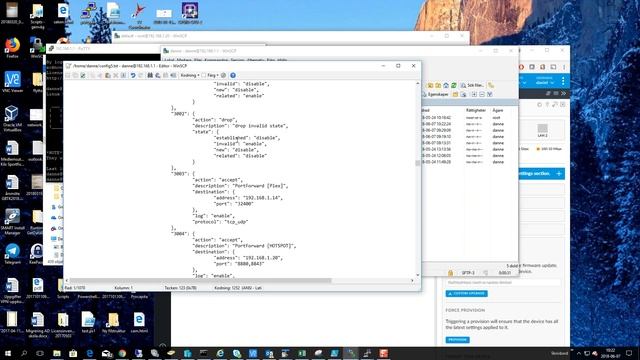
Task: Open the Kodning encoding dropdown
Action: 190,76
